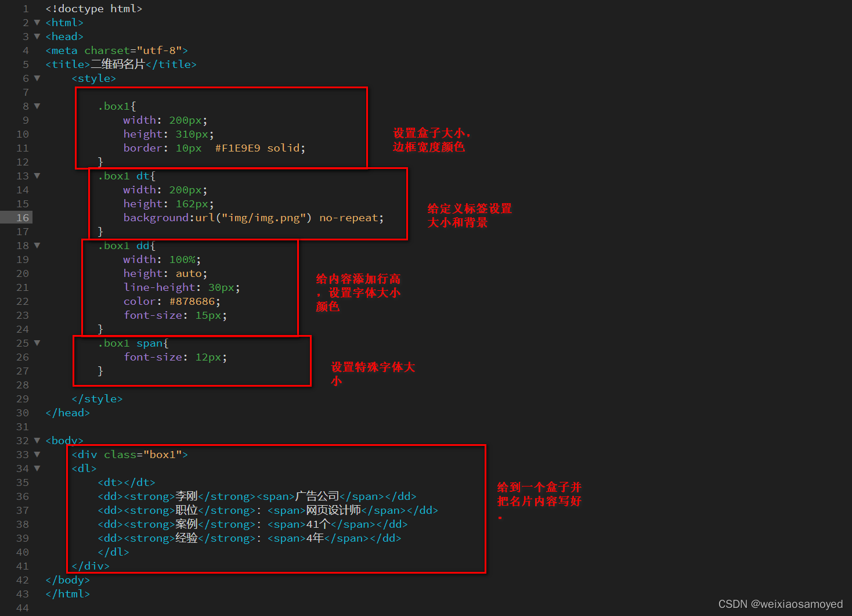Click the span text 广告公司
Viewport: 852px width, 616px height.
click(x=317, y=496)
